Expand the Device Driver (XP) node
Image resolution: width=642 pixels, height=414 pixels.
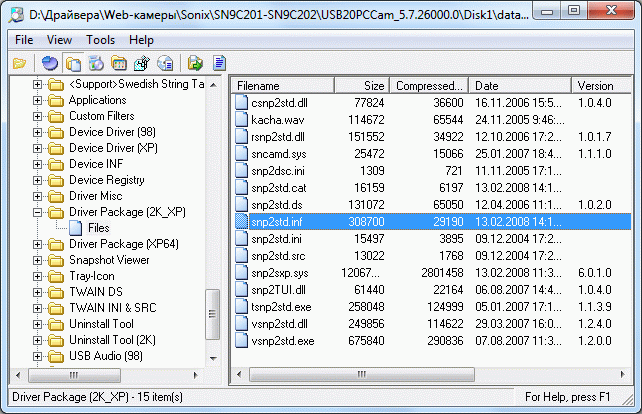[37, 148]
